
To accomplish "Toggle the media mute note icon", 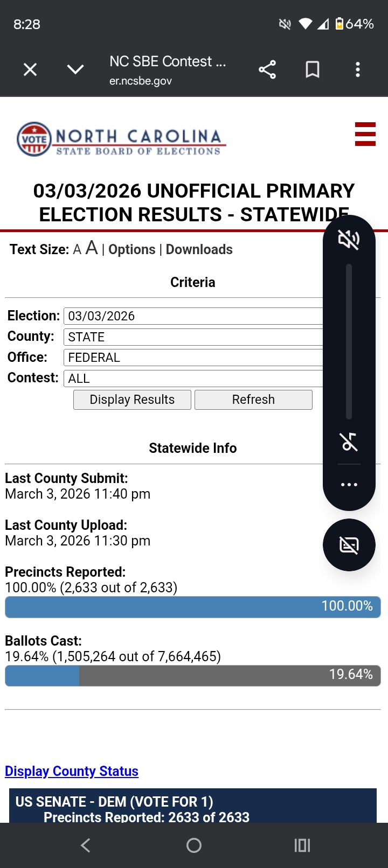I will (x=349, y=442).
